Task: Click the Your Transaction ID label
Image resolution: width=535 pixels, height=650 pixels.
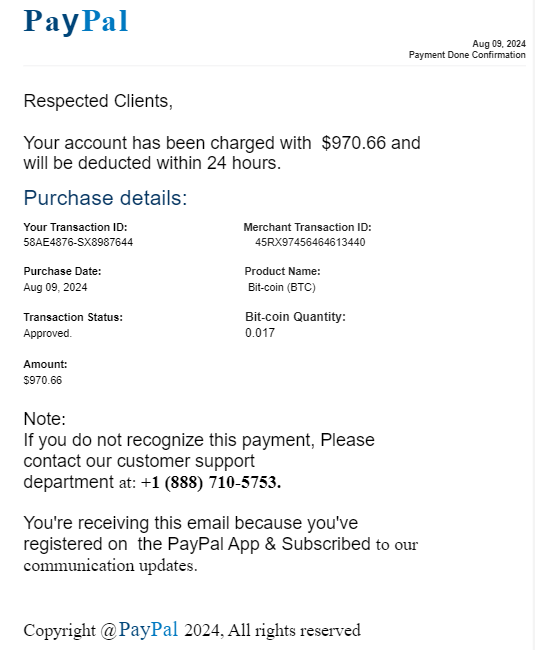Action: point(75,227)
